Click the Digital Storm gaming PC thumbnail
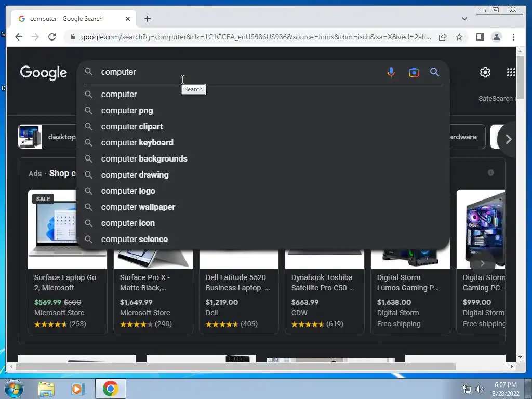The width and height of the screenshot is (532, 399). (x=481, y=229)
